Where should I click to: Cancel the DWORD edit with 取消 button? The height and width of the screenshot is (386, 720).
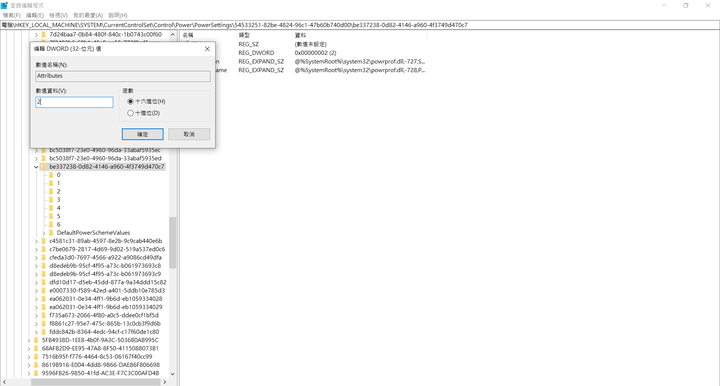point(189,134)
